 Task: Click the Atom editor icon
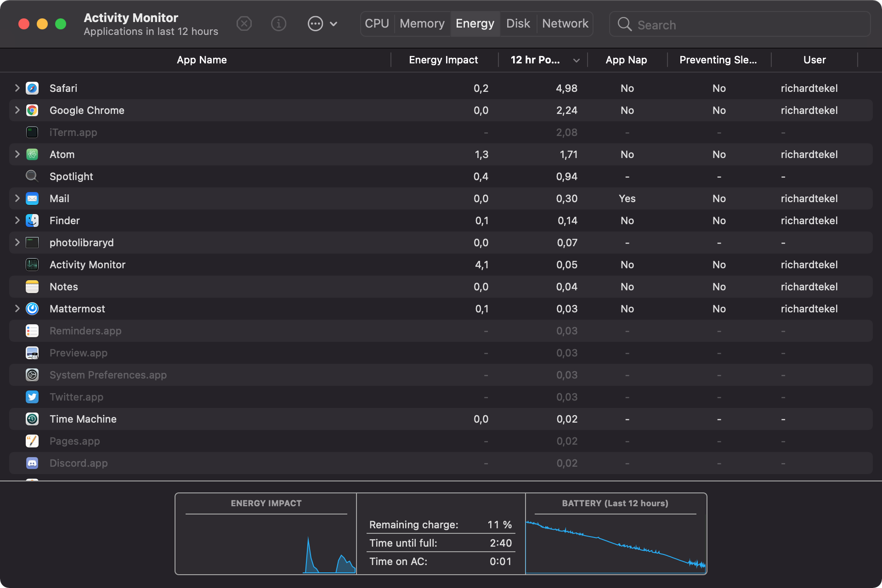(32, 154)
